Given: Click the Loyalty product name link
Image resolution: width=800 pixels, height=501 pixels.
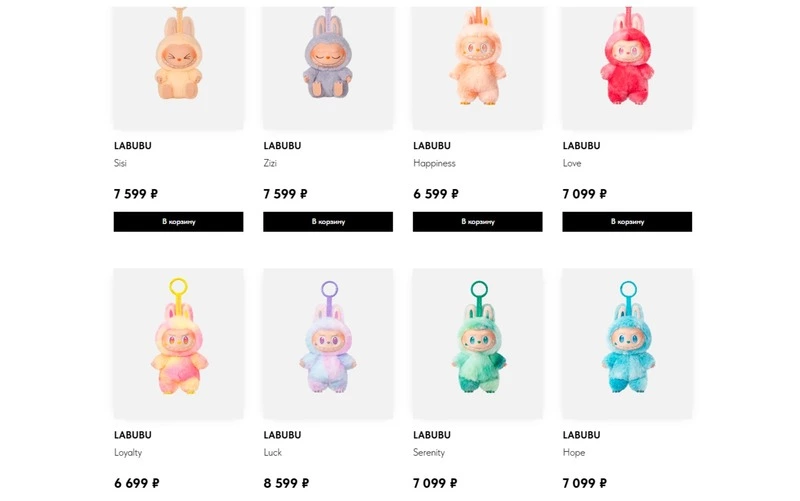Looking at the screenshot, I should 128,453.
